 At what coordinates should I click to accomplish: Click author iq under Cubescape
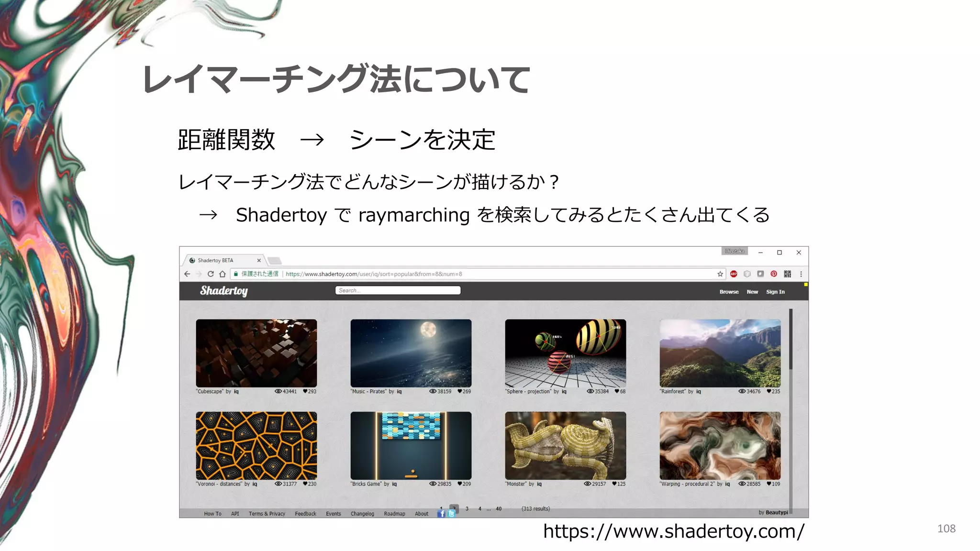coord(236,391)
